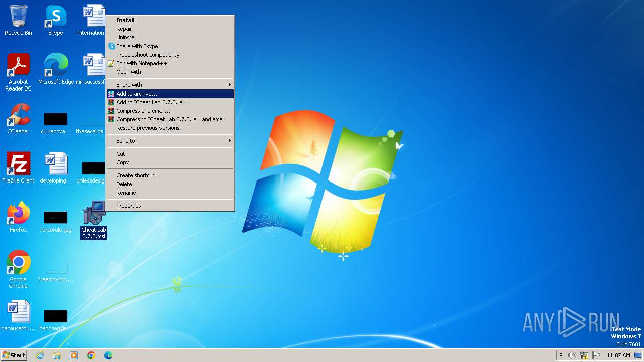
Task: Open Windows Explorer folder on taskbar
Action: [57, 355]
